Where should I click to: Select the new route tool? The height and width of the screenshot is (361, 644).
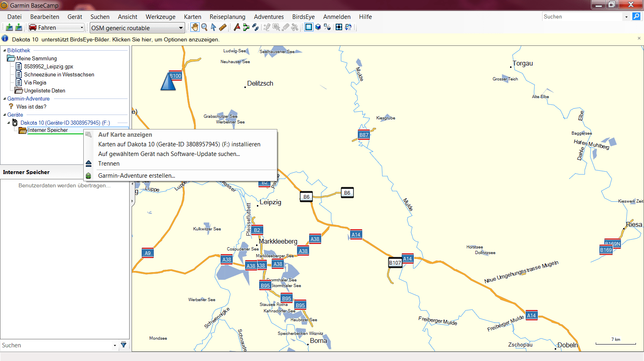tap(246, 27)
